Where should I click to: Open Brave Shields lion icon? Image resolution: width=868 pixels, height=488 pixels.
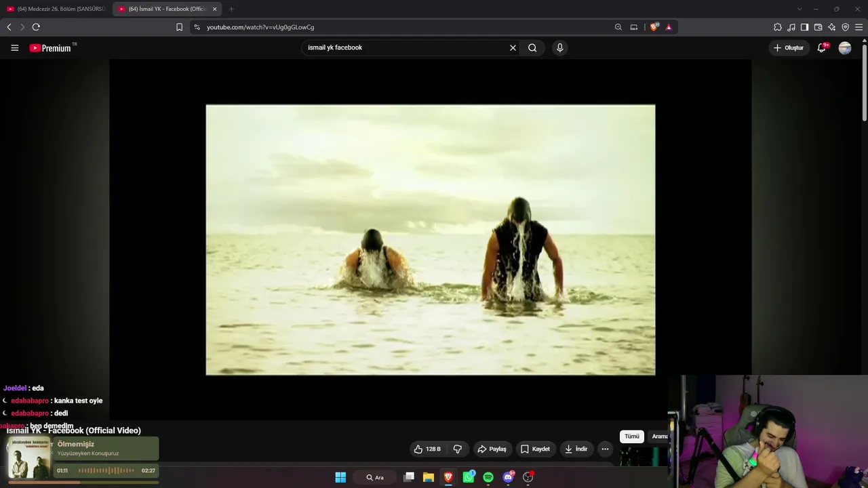click(654, 27)
